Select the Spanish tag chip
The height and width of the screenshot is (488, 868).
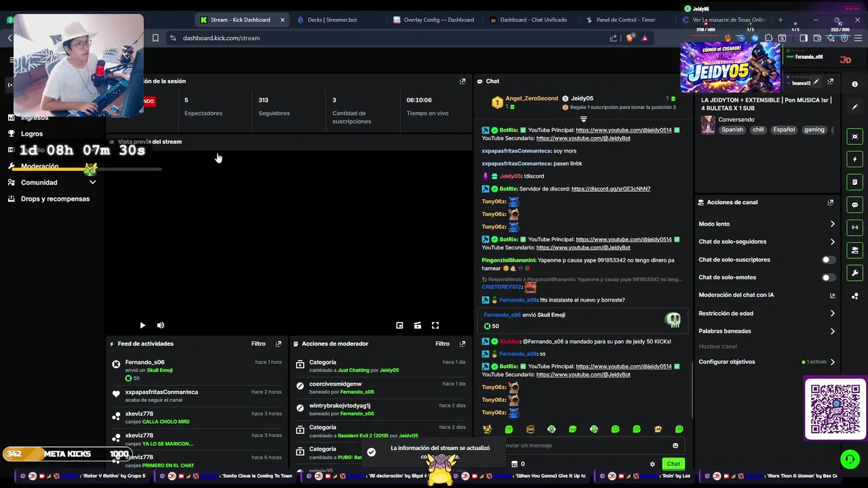732,129
